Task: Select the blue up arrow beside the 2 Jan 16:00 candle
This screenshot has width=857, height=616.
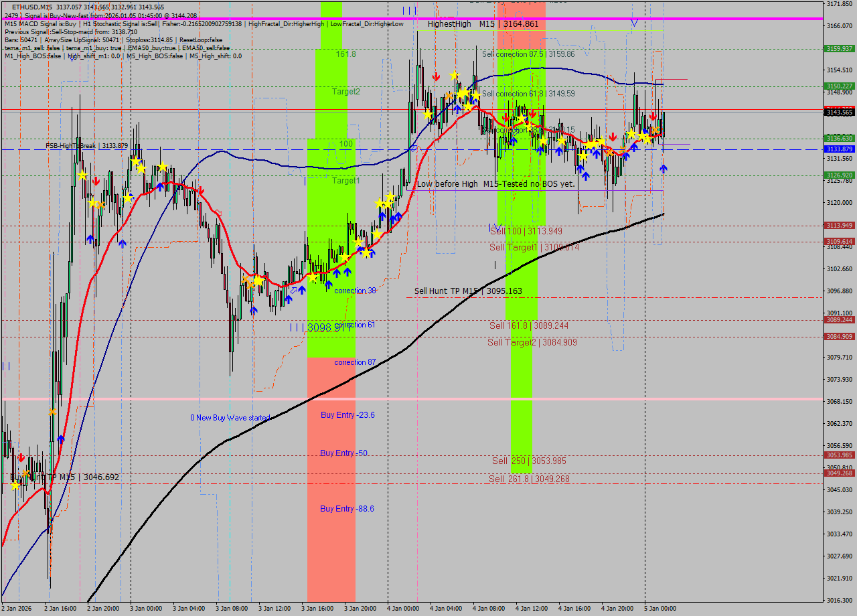Action: pos(61,439)
